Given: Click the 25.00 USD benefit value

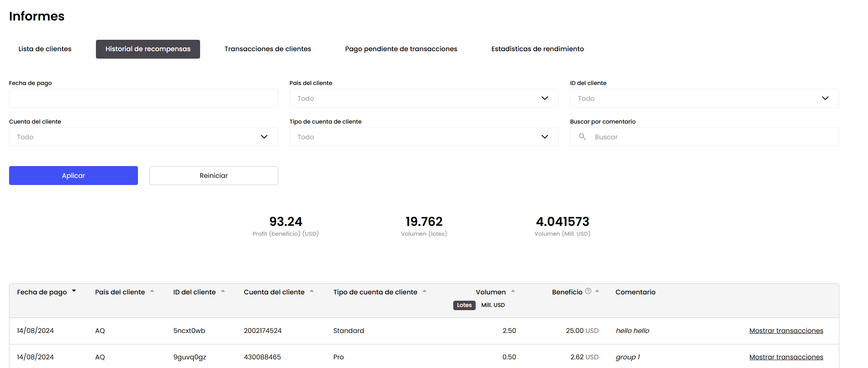Looking at the screenshot, I should [x=582, y=331].
